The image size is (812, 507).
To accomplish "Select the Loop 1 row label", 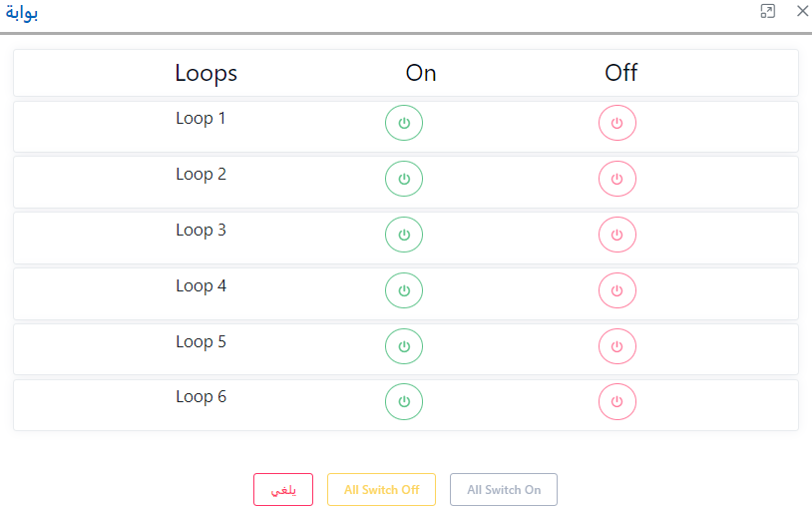I will tap(201, 118).
